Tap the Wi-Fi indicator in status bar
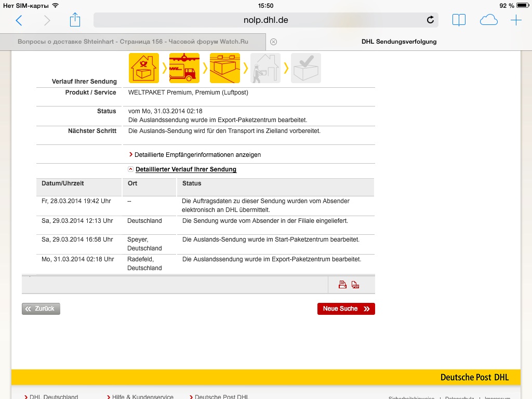Viewport: 532px width, 399px height. pyautogui.click(x=56, y=5)
